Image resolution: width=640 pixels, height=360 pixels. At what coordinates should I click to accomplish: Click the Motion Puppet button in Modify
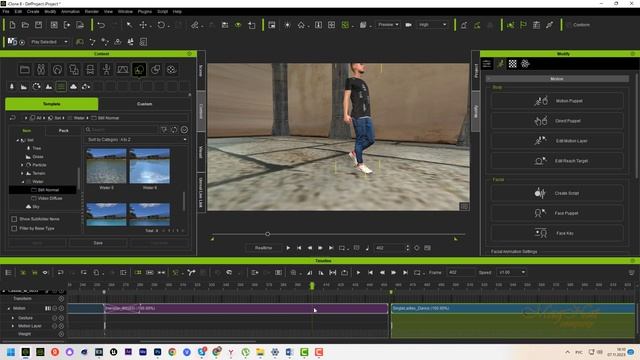(x=557, y=100)
